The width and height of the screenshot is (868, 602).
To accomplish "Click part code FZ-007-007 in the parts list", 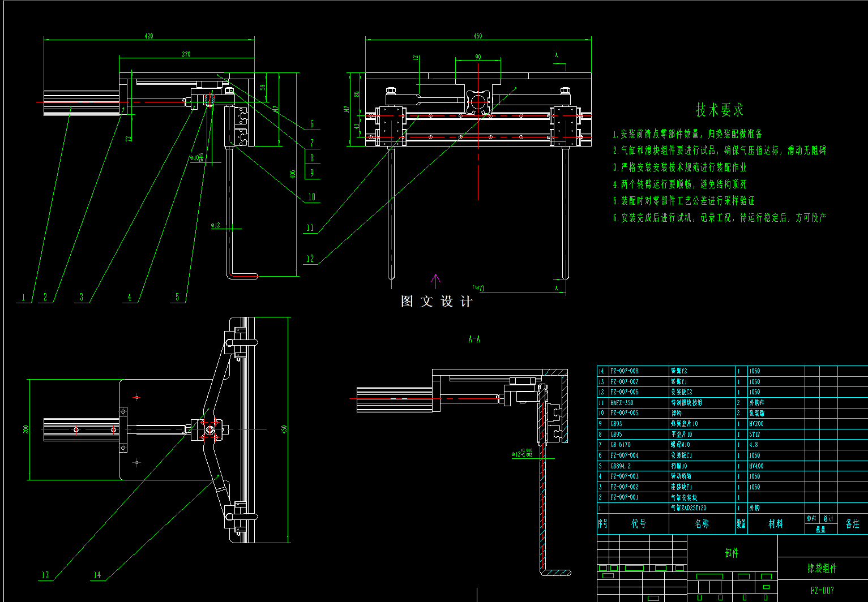I will 624,382.
